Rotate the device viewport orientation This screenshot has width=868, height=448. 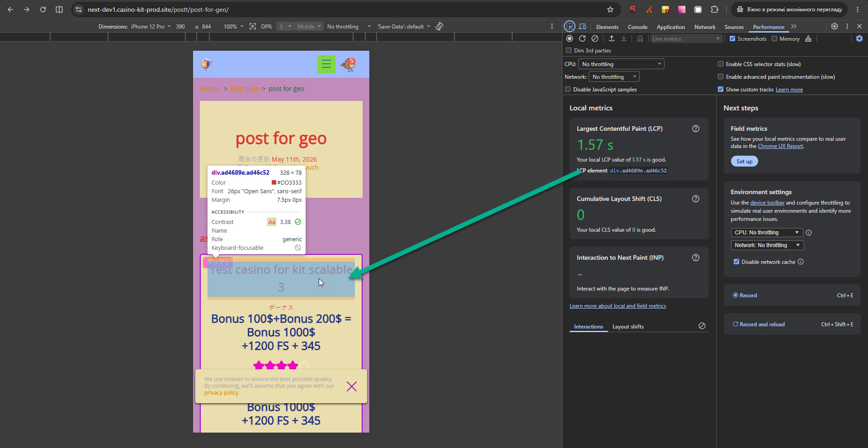(x=439, y=26)
